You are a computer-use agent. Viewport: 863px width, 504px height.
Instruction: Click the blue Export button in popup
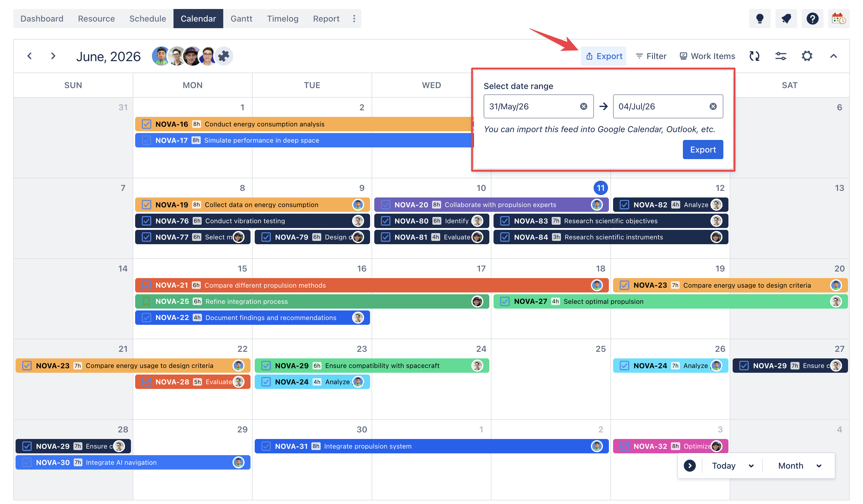[x=703, y=149]
